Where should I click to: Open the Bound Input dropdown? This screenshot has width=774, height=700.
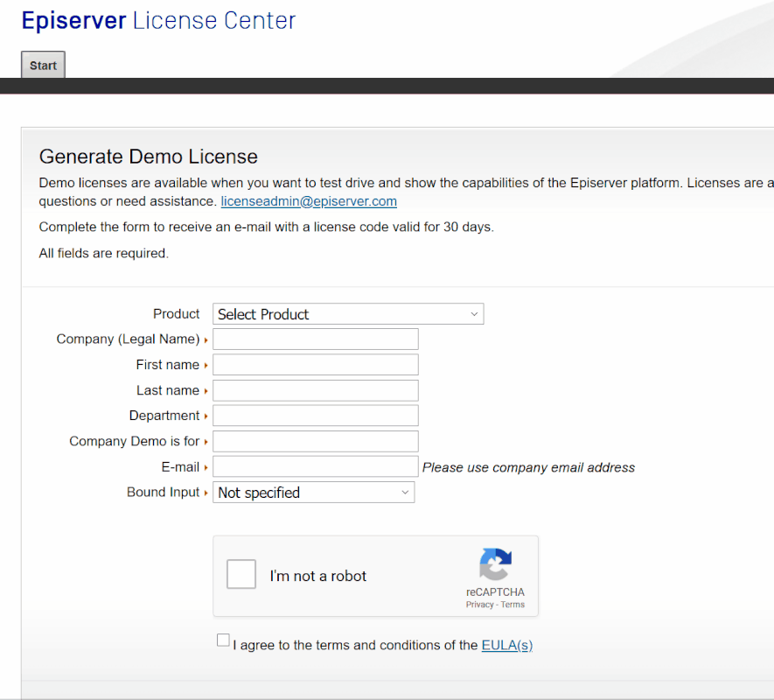click(x=313, y=493)
